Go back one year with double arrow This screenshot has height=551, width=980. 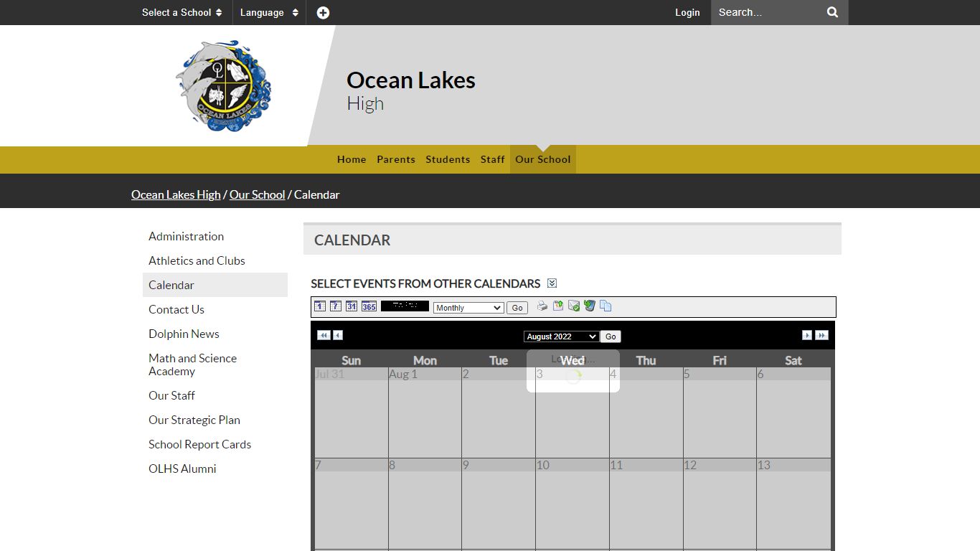(324, 335)
